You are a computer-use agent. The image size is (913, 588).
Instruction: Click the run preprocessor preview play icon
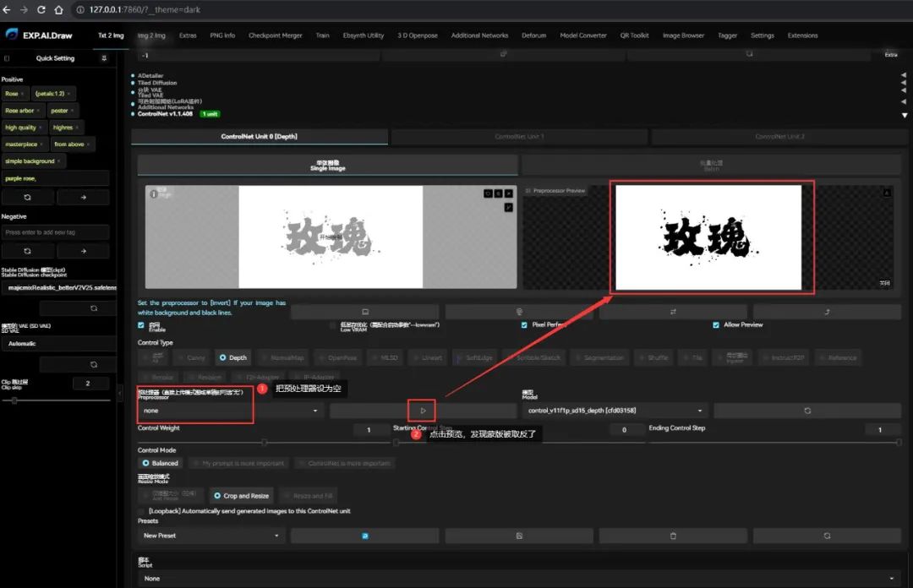pyautogui.click(x=423, y=411)
